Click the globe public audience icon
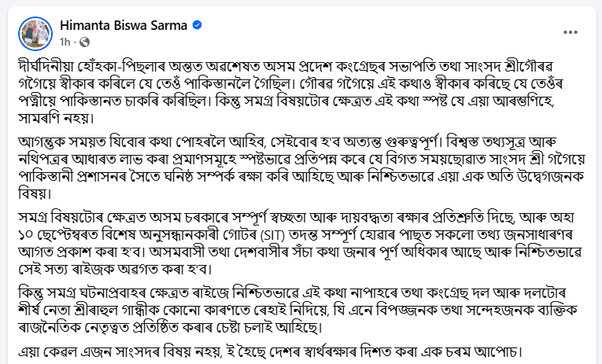Screen dimensions: 602x364 coord(84,42)
